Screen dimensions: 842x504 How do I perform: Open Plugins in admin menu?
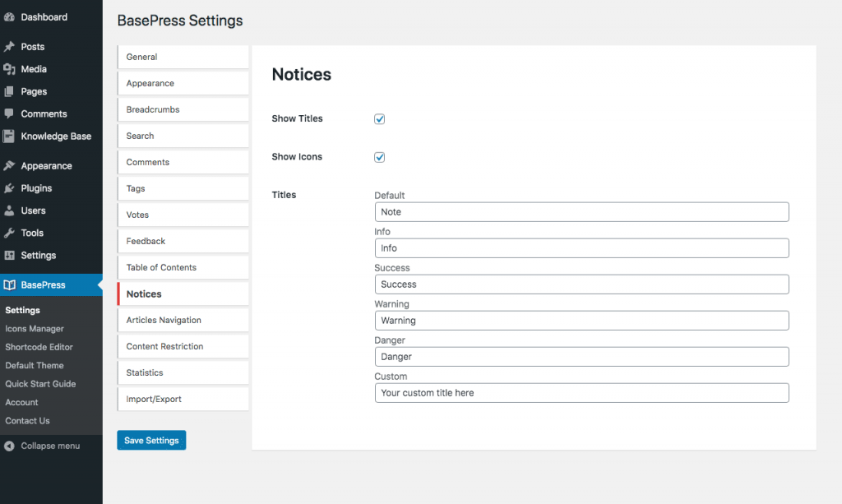coord(36,188)
